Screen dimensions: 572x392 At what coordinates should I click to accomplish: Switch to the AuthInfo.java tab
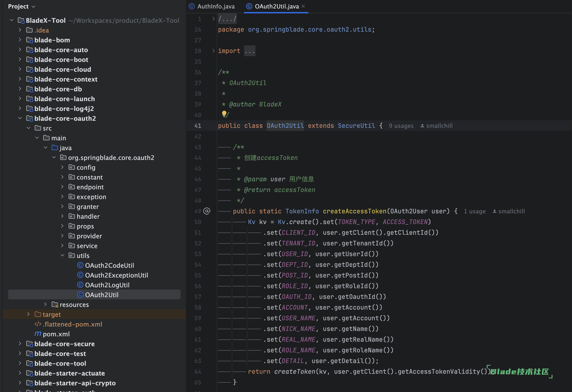coord(212,6)
